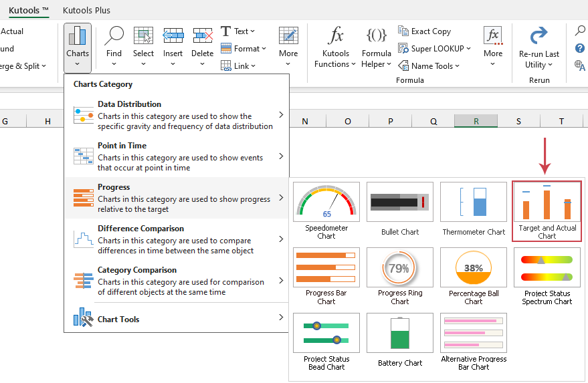Click the Chart Tools wrench icon
588x383 pixels.
pos(83,317)
